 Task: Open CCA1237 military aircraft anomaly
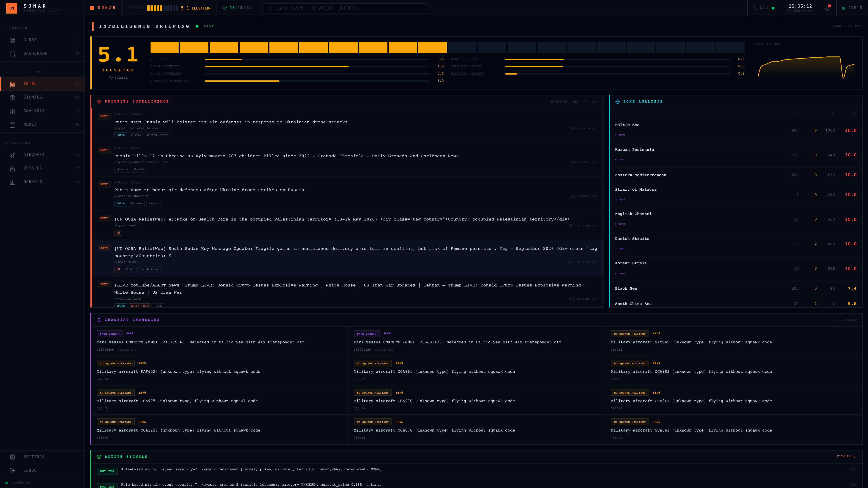point(219,430)
